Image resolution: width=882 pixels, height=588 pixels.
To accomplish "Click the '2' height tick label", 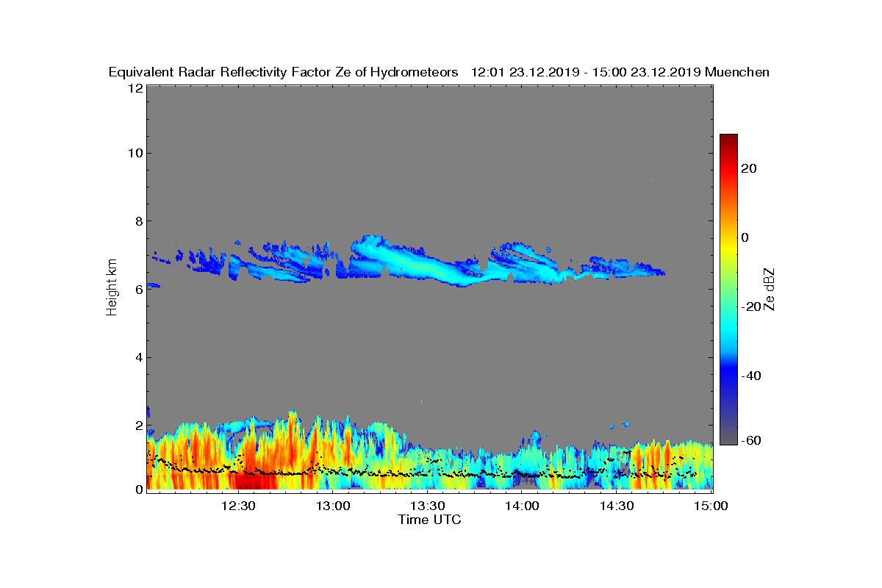I will click(137, 426).
